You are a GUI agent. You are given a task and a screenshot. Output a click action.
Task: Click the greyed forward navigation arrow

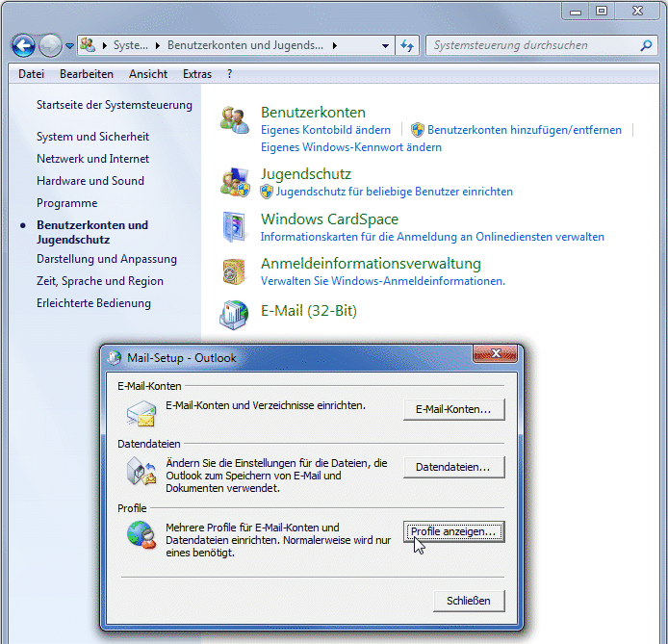(50, 45)
